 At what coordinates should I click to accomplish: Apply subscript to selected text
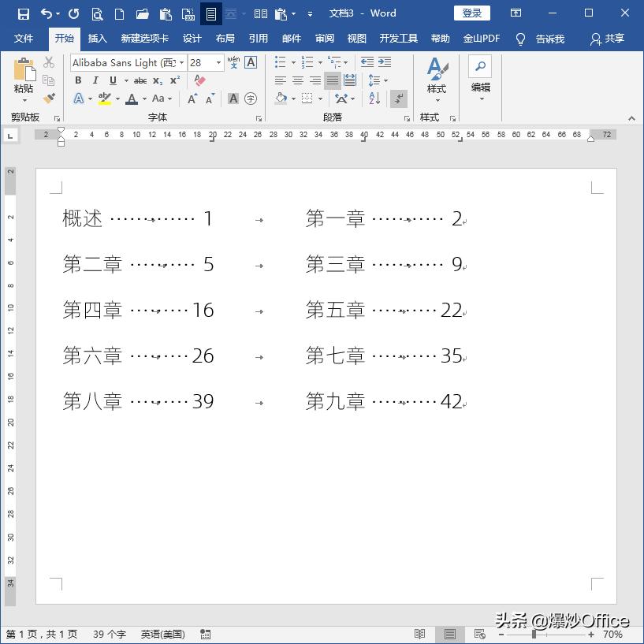158,80
